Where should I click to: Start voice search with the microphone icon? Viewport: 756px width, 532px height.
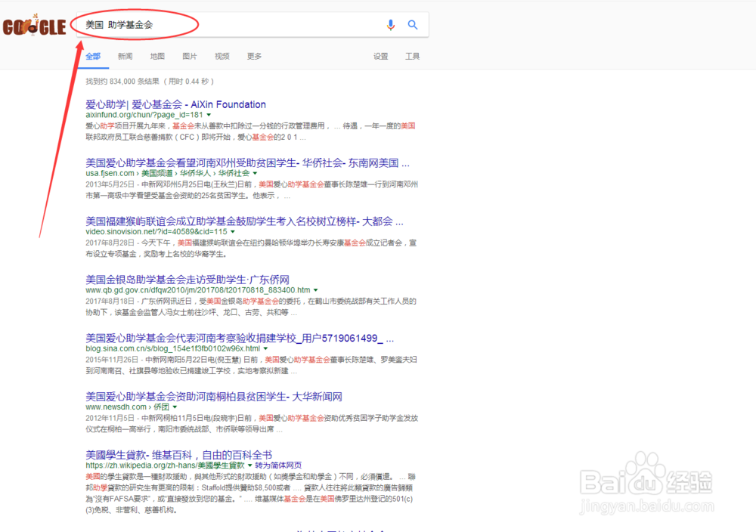point(391,25)
